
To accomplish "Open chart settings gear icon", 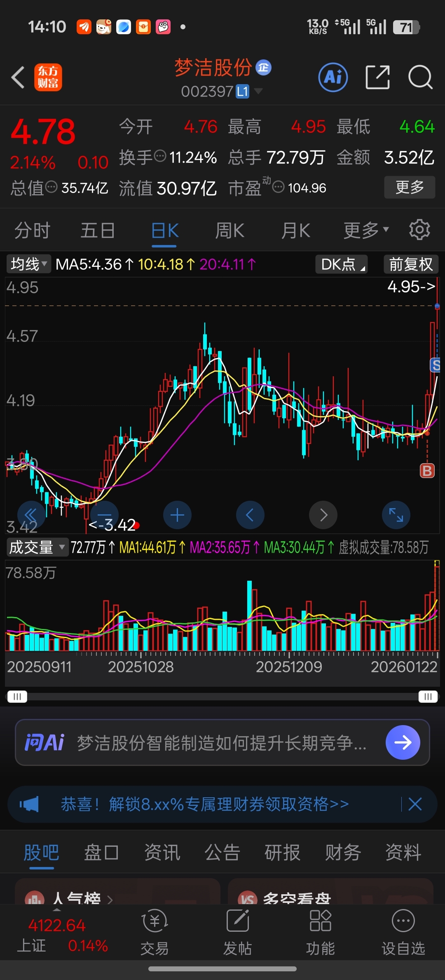I will pos(419,230).
